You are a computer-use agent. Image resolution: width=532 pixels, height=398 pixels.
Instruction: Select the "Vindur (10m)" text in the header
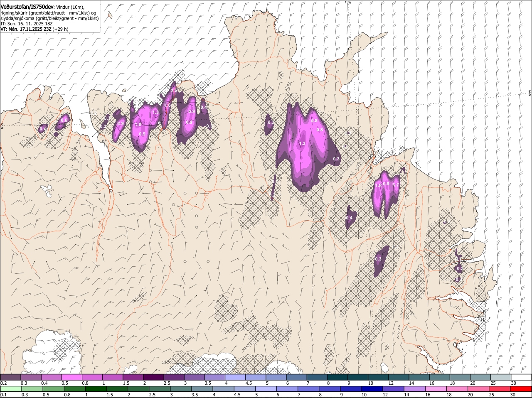(70, 7)
